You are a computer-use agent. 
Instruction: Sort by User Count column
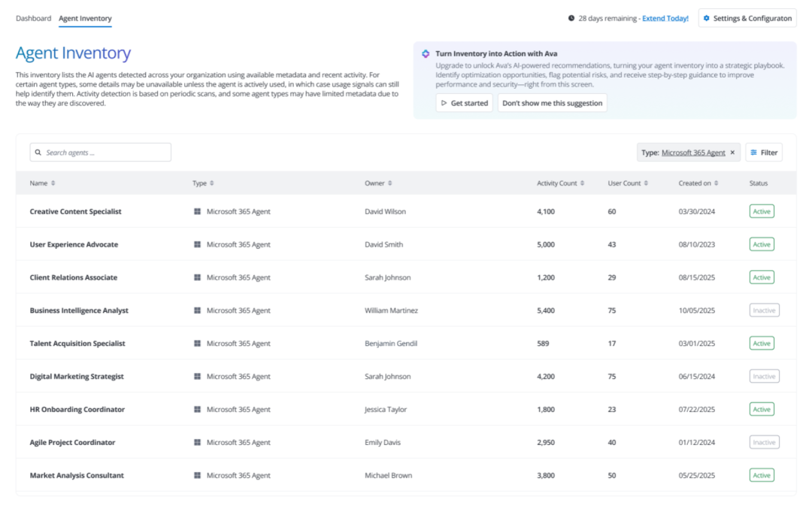(x=646, y=183)
